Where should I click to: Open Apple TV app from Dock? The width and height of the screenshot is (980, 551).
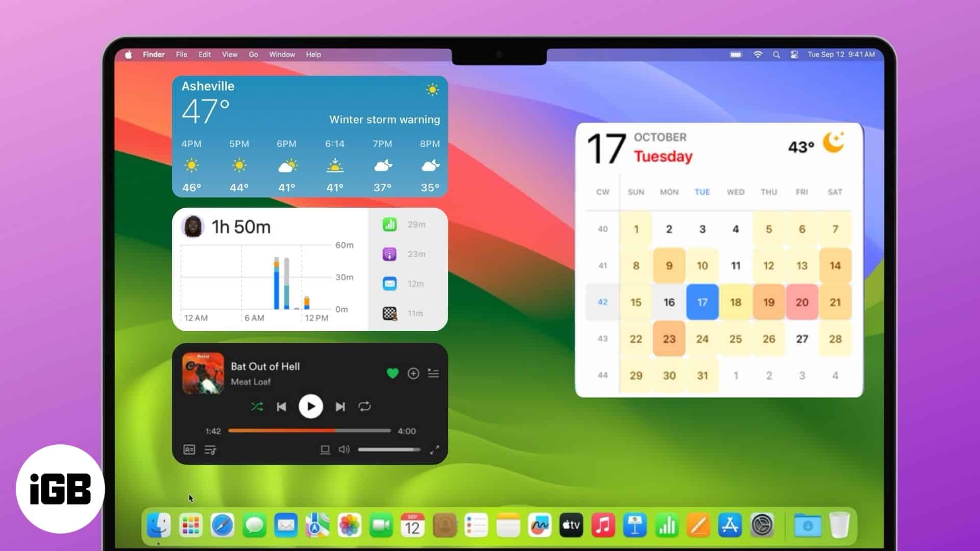click(571, 524)
